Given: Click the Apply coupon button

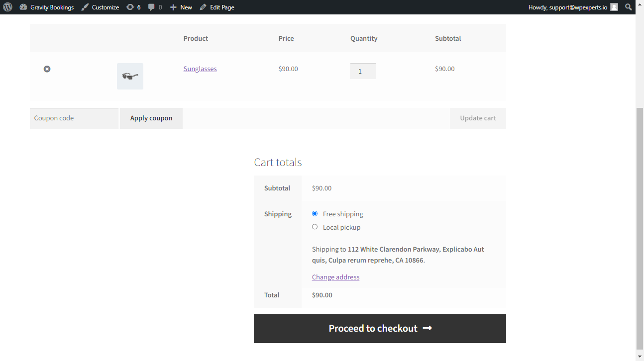Looking at the screenshot, I should click(x=151, y=118).
